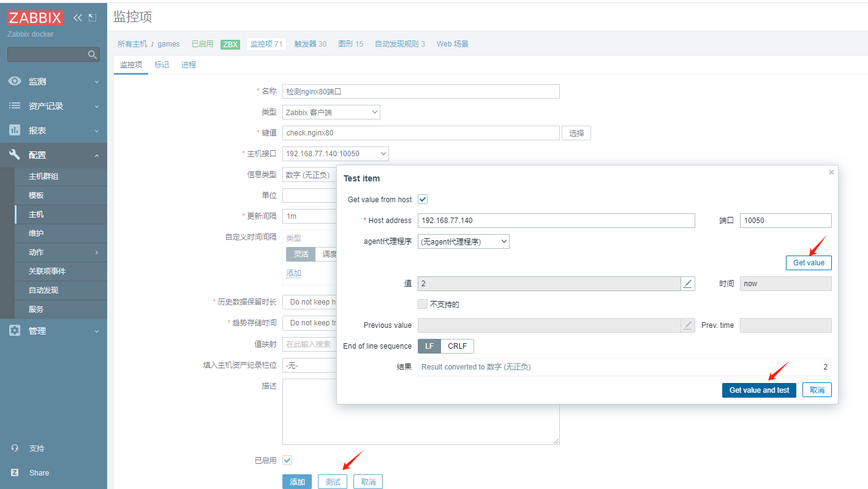Hide the sidebar using the kiosk icon

click(x=92, y=18)
